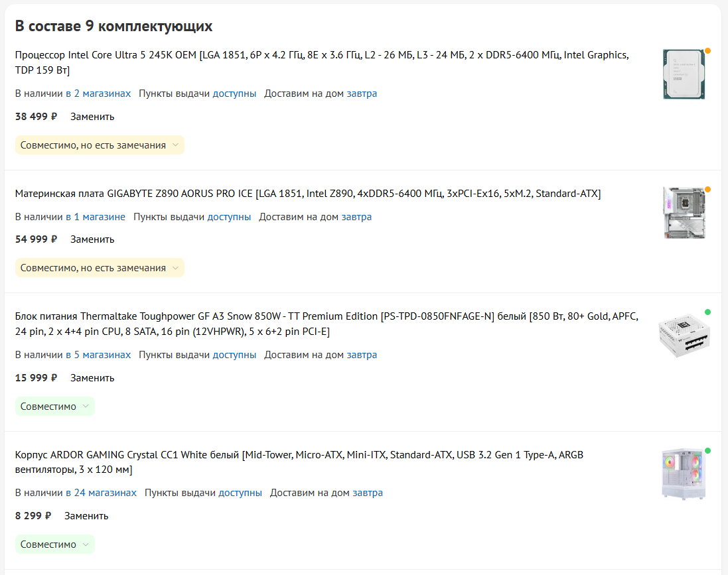Expand the power supply "Совместимо" dropdown
Viewport: 728px width, 575px height.
(55, 407)
